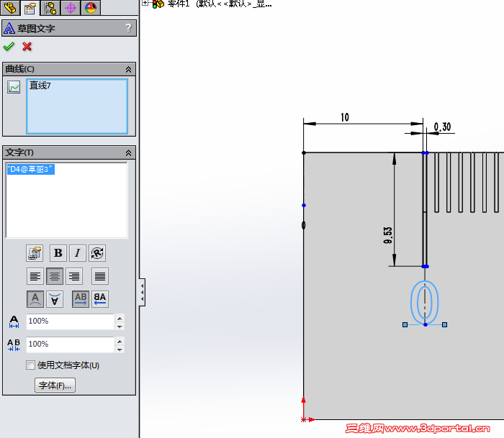
Task: Select the 10 dimension
Action: pyautogui.click(x=345, y=117)
